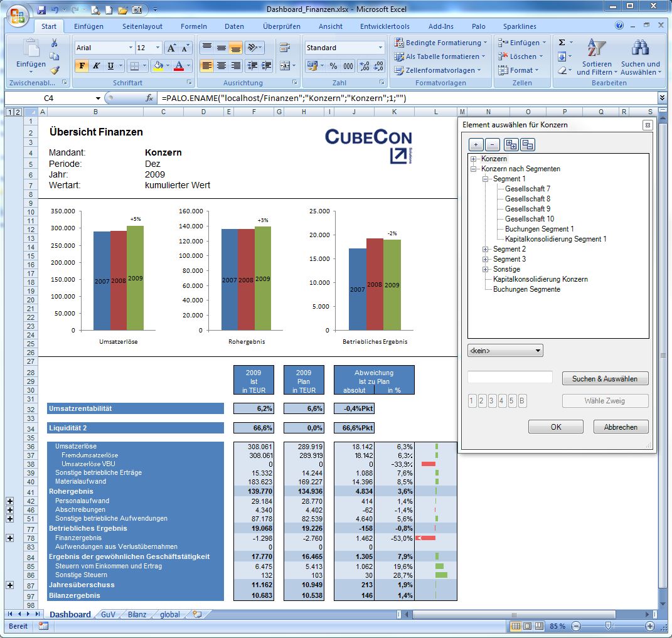The width and height of the screenshot is (672, 638).
Task: Open the <kein> dropdown in dialog
Action: coord(505,351)
